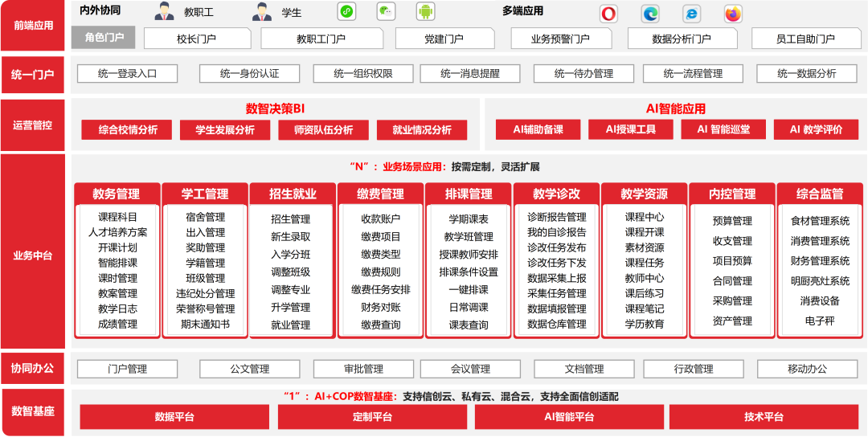The width and height of the screenshot is (868, 437).
Task: Open 学生发展分析 red button
Action: 225,130
